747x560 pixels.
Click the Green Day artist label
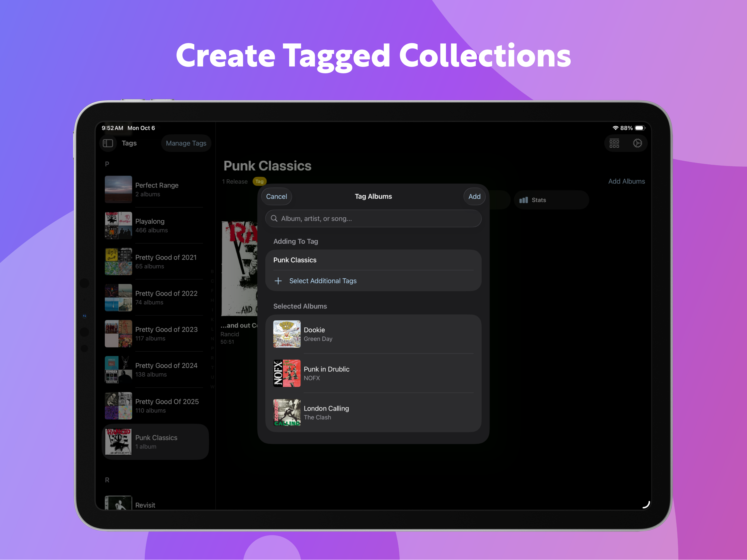pos(318,339)
